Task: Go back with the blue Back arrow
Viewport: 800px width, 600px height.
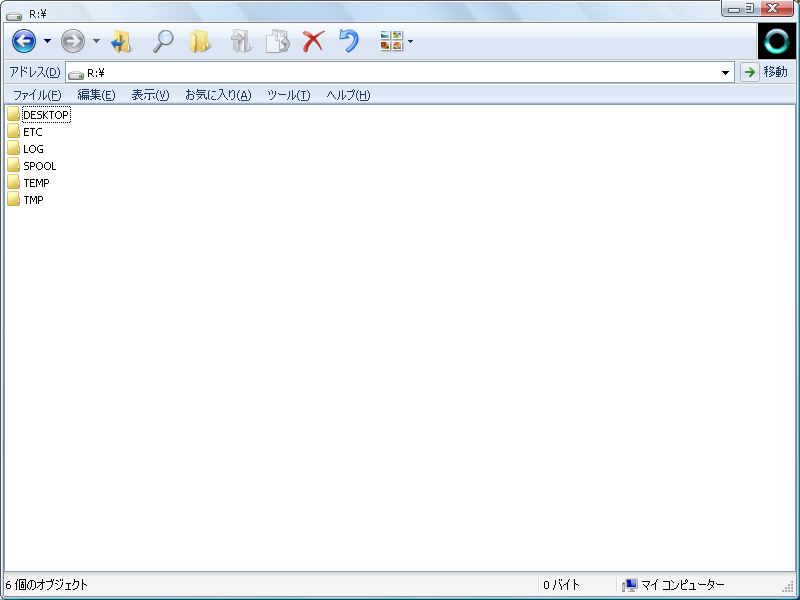Action: click(24, 41)
